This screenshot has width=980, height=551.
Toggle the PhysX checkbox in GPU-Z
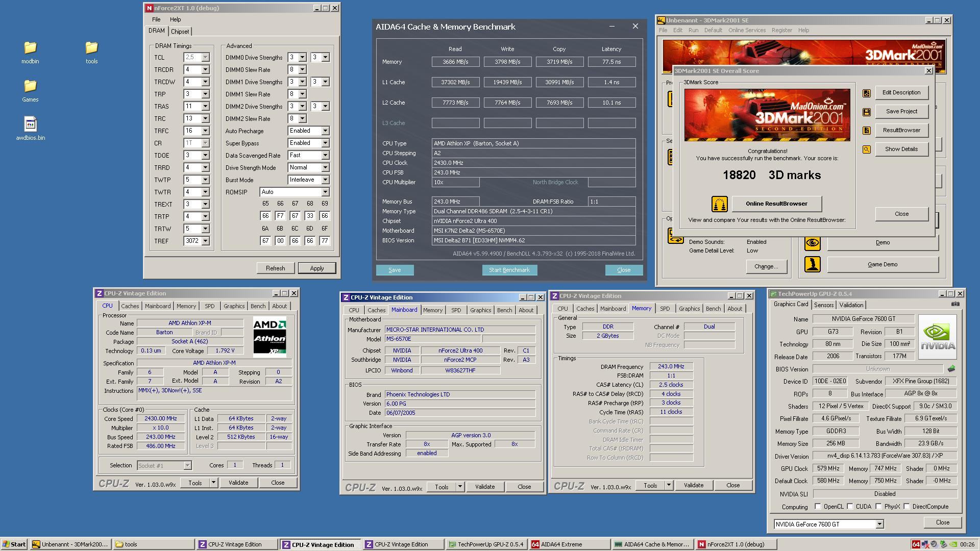[878, 507]
